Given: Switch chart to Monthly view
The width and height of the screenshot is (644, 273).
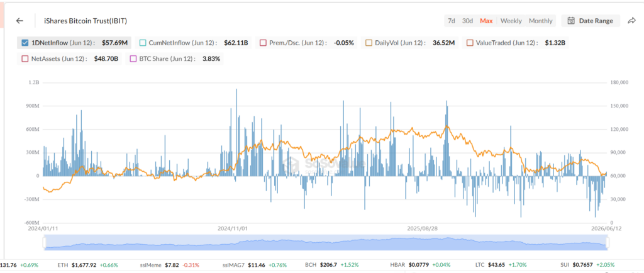Looking at the screenshot, I should coord(540,21).
